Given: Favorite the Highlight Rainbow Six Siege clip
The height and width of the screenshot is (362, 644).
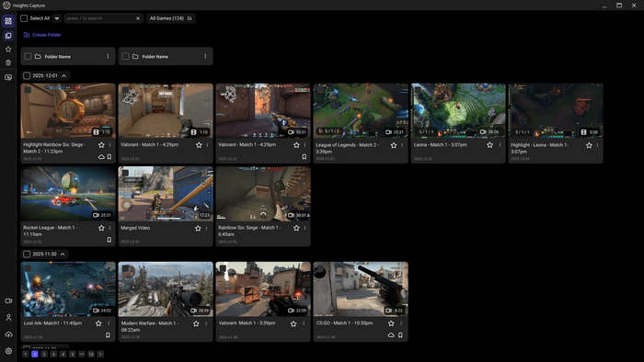Looking at the screenshot, I should [x=101, y=145].
